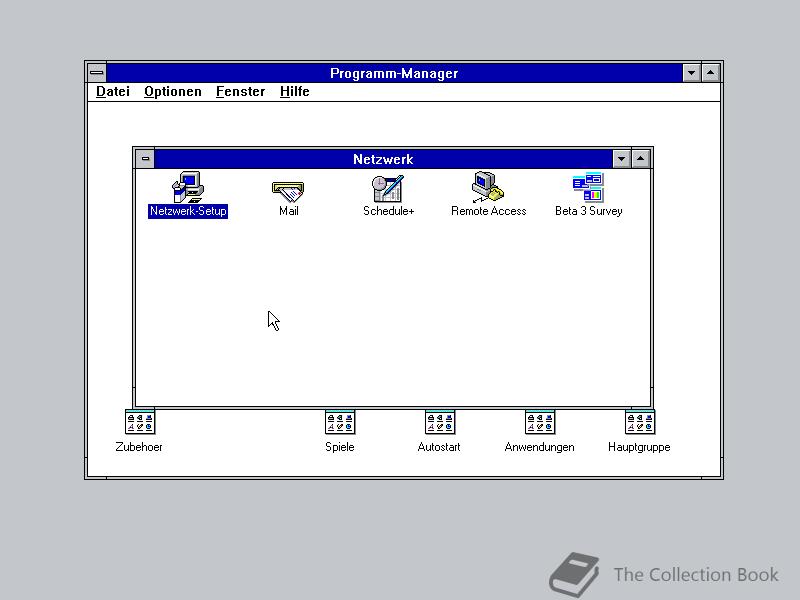Viewport: 800px width, 600px height.
Task: Open Programm-Manager control menu box
Action: 96,73
